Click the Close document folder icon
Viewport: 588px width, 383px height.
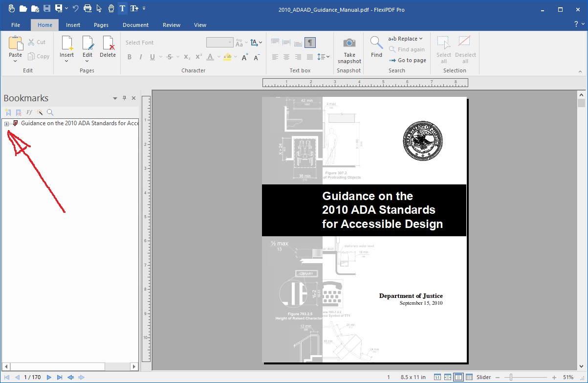(x=35, y=8)
